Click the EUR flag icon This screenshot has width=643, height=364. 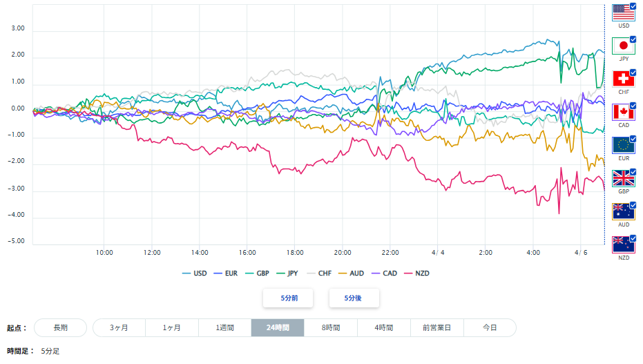point(623,145)
